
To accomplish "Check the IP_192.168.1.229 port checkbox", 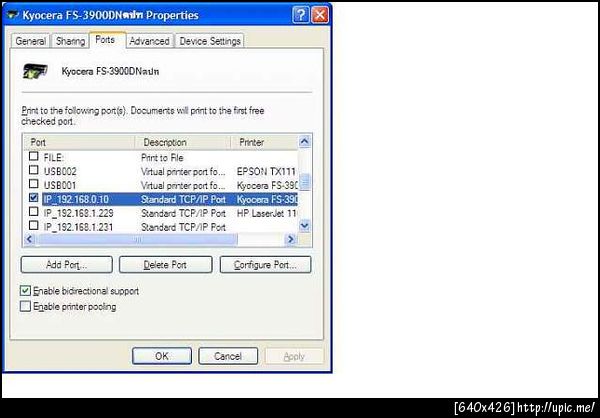I will [x=34, y=212].
